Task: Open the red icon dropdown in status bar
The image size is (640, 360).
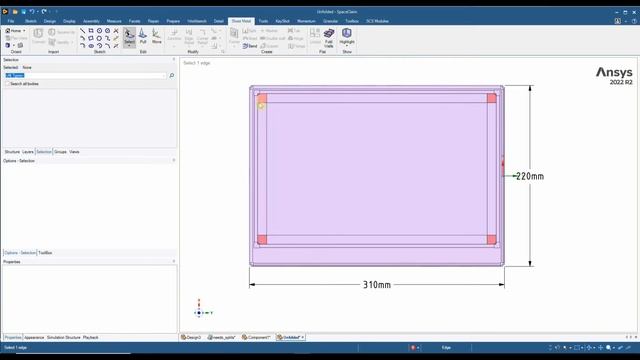Action: [418, 348]
